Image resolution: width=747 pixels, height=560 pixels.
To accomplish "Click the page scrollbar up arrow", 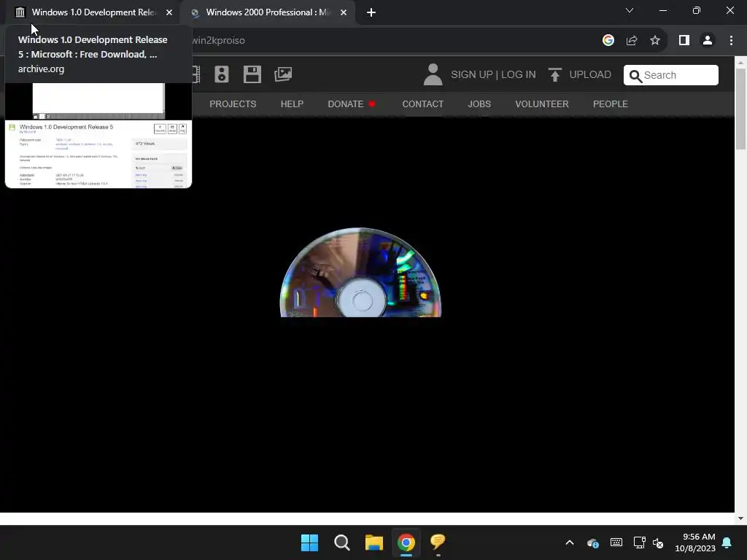I will click(740, 63).
